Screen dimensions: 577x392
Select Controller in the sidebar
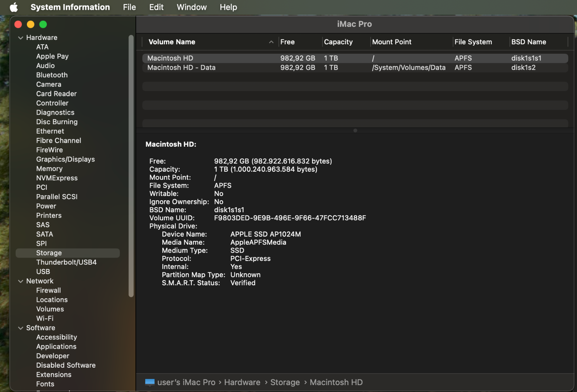pyautogui.click(x=52, y=103)
